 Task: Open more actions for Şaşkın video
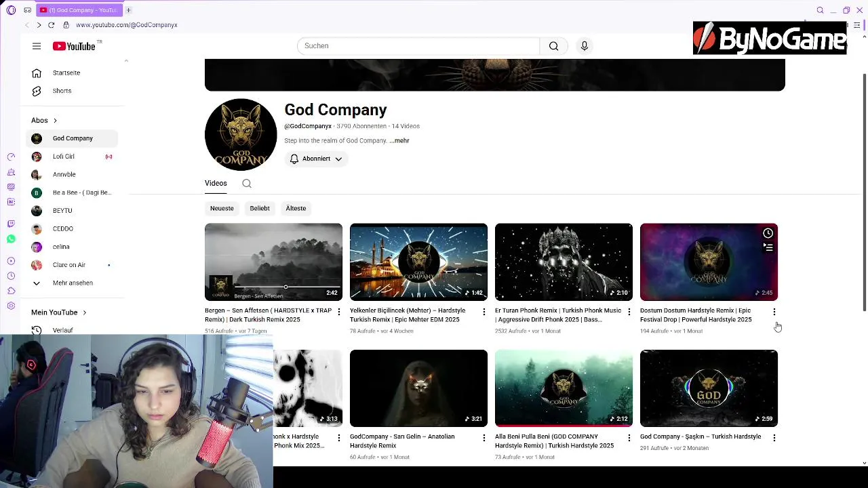(774, 438)
